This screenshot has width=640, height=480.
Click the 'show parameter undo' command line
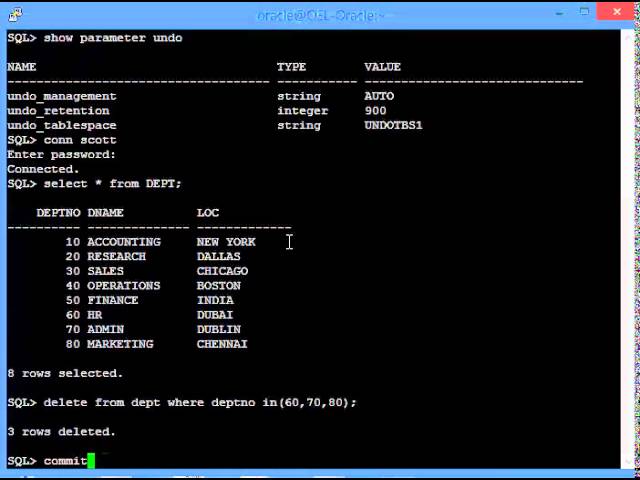click(95, 38)
